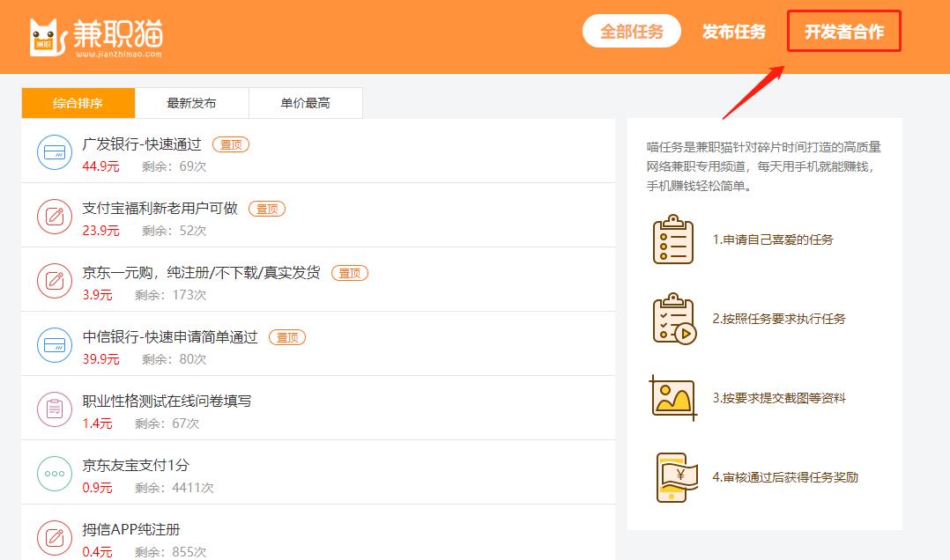The image size is (950, 560).
Task: Open task 京东友宝支付1分
Action: pyautogui.click(x=136, y=465)
